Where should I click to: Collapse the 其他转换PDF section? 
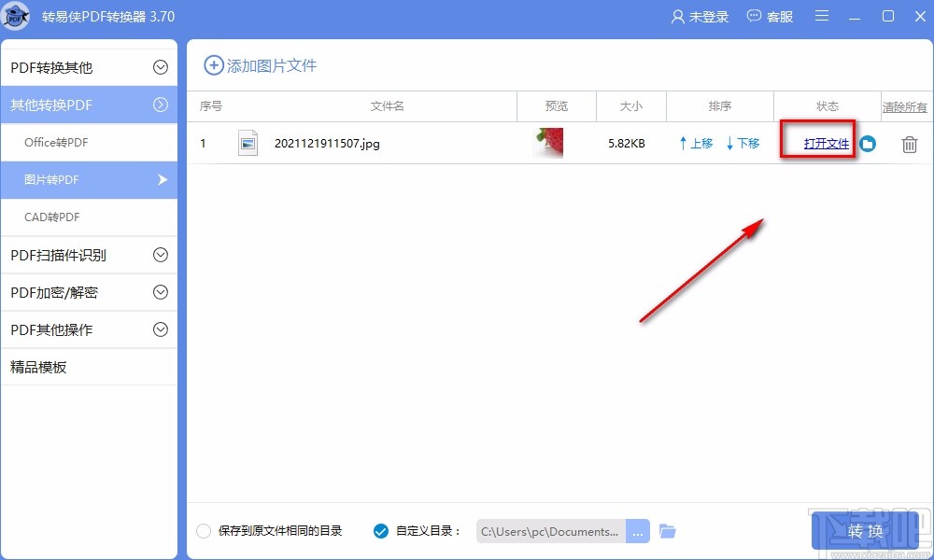(x=89, y=105)
